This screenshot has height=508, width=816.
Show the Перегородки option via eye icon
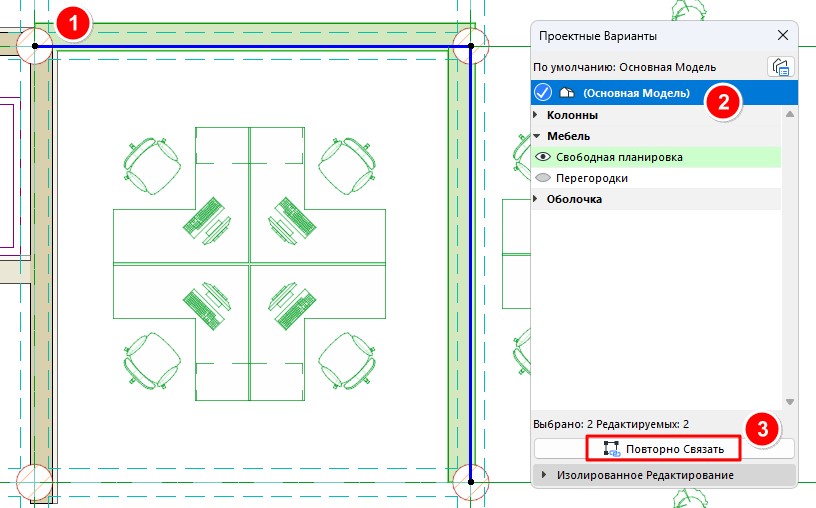(x=543, y=177)
